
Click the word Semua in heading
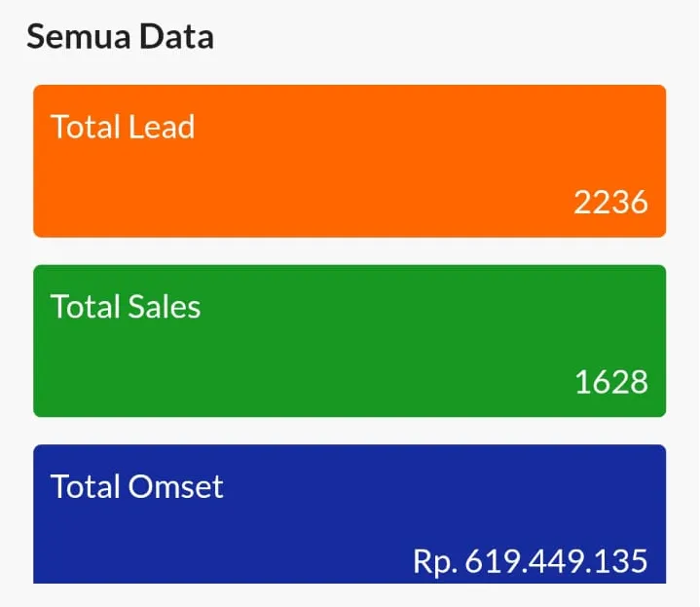click(x=79, y=37)
